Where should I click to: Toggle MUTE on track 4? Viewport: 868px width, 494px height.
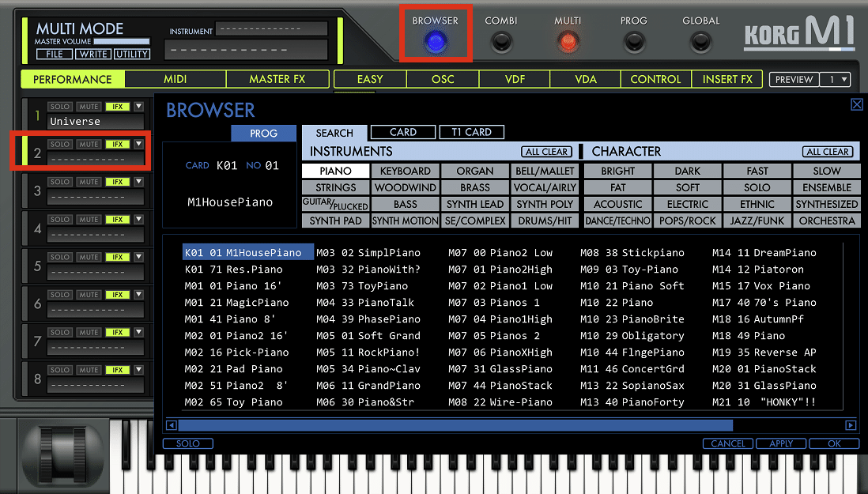coord(89,220)
